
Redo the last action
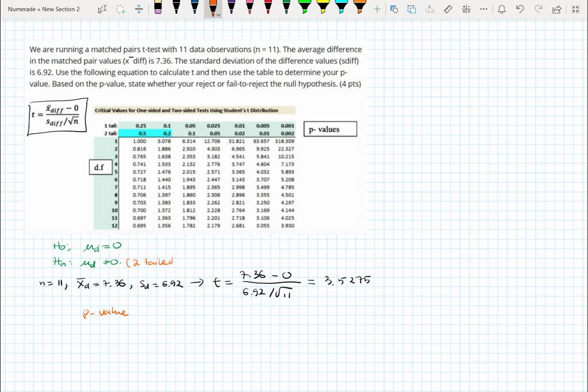coord(539,9)
